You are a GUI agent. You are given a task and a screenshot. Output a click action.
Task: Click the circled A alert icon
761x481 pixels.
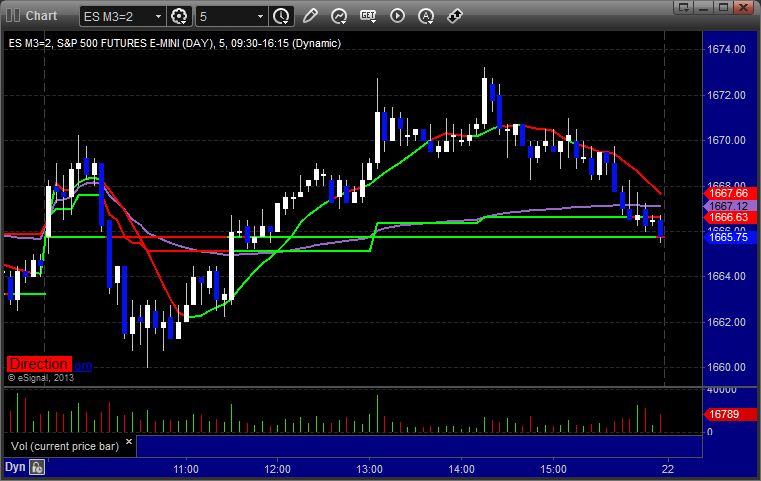point(426,16)
